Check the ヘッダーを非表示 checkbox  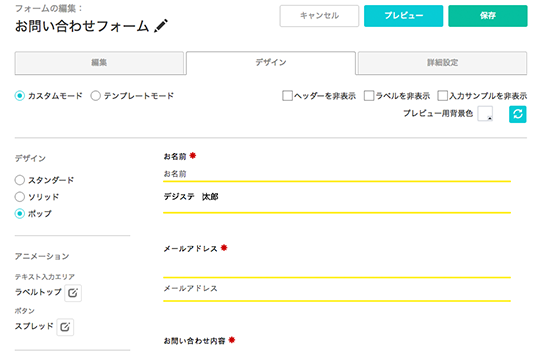tap(287, 95)
